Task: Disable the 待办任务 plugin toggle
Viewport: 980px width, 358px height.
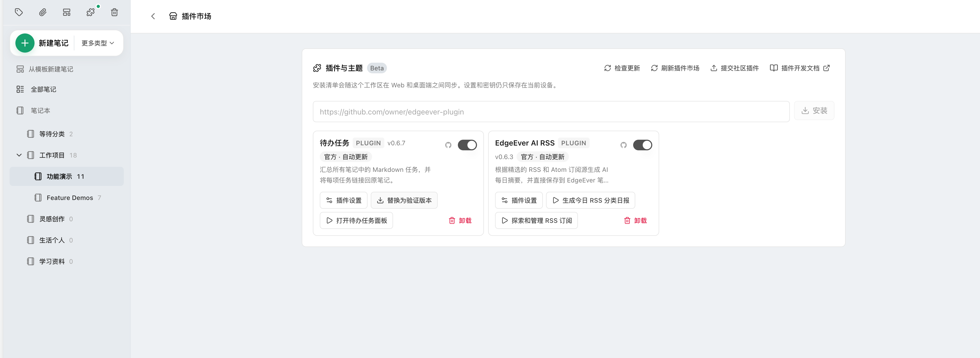Action: pos(467,145)
